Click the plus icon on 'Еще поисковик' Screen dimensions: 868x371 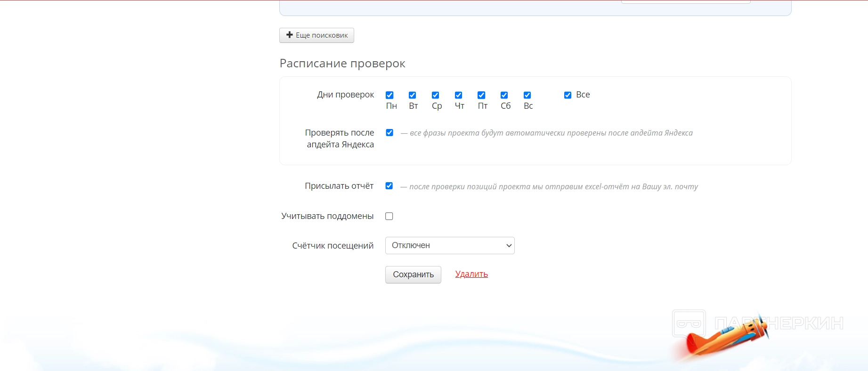point(290,35)
